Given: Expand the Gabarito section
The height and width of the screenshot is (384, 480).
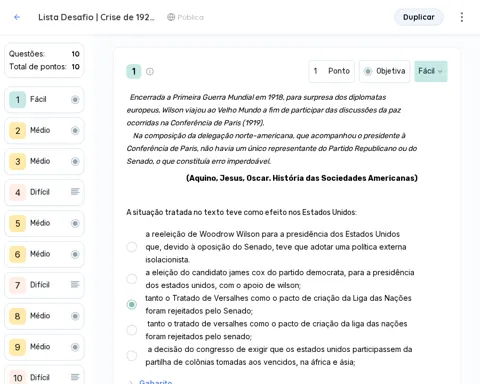Looking at the screenshot, I should pos(131,382).
